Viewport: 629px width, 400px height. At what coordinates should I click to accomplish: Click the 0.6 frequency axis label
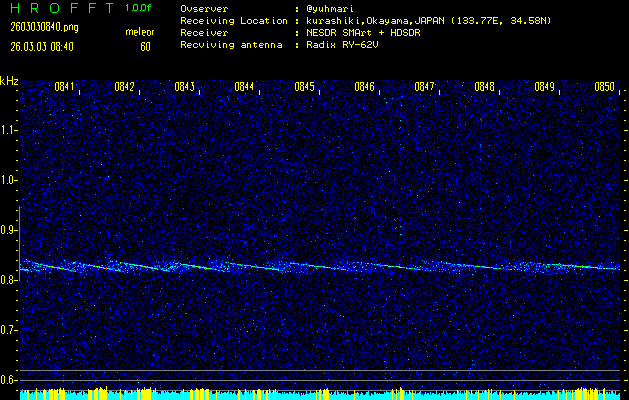click(x=9, y=379)
